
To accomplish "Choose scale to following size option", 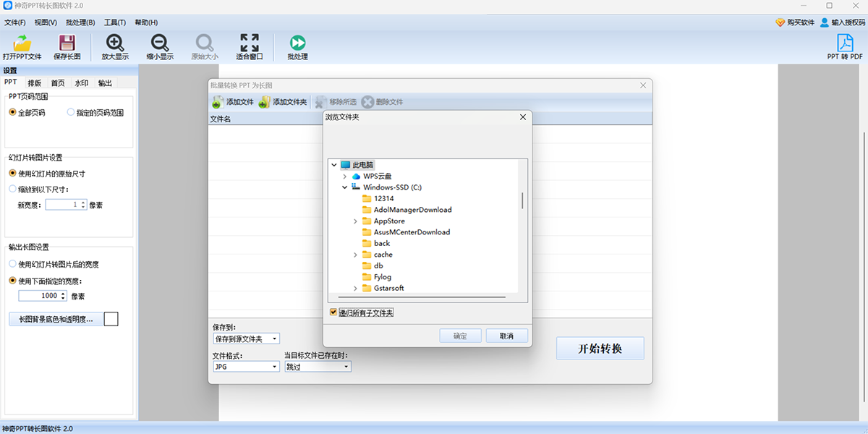I will point(12,190).
